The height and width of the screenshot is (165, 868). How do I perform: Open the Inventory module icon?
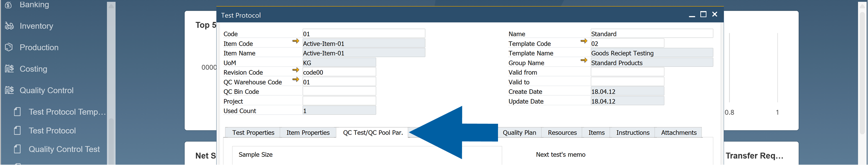tap(9, 26)
